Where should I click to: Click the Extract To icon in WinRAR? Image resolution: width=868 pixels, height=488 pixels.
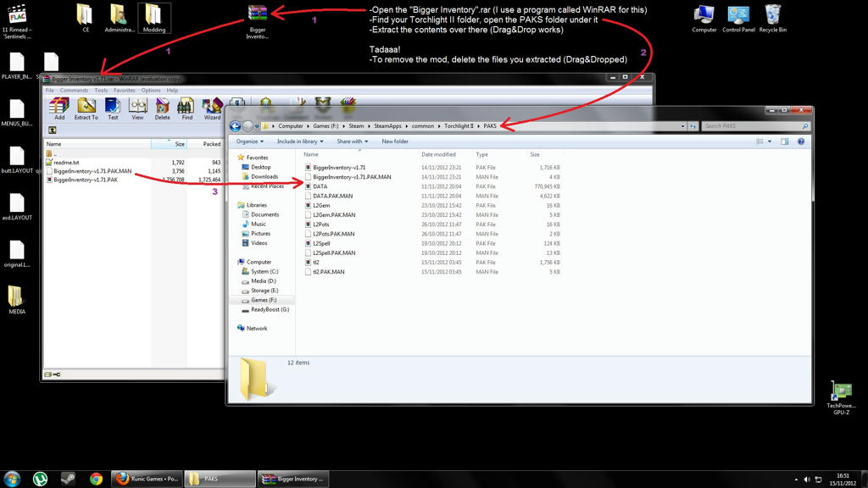point(86,108)
